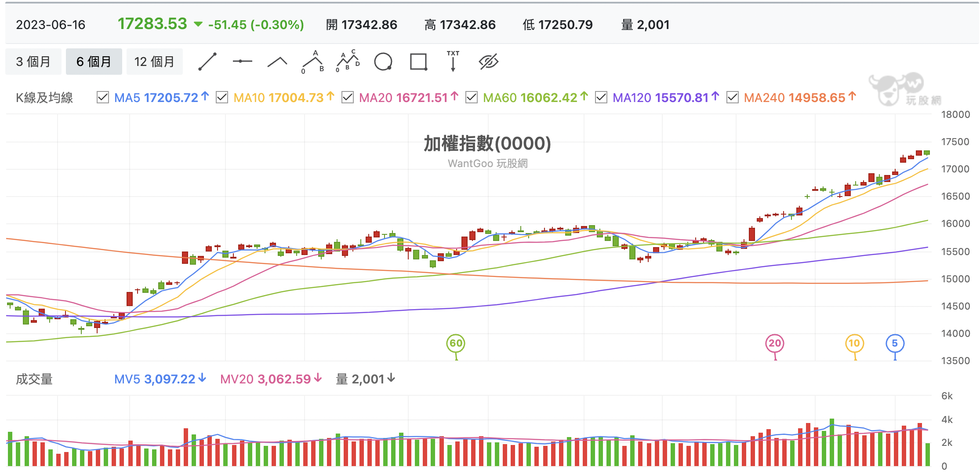Select the 0-A-B-C-D wave drawing tool

tap(348, 61)
